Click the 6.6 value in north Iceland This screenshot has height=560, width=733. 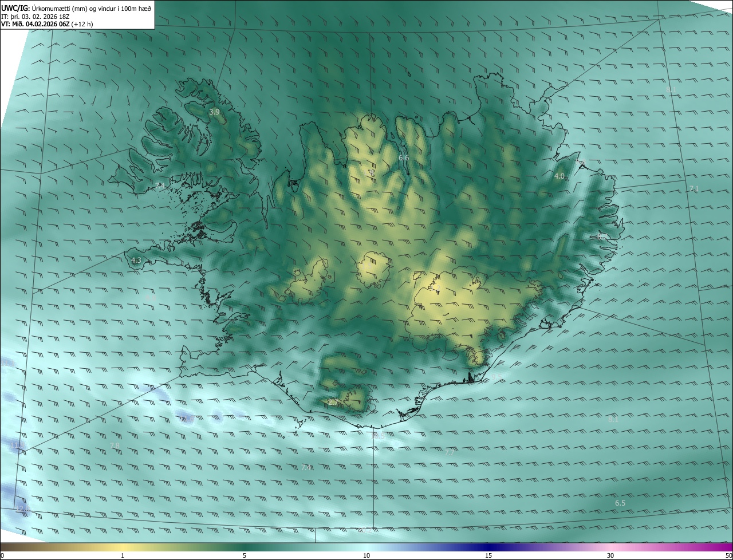[x=404, y=157]
